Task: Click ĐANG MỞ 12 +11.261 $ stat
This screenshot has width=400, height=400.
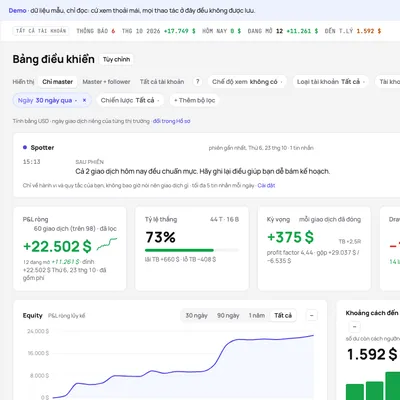Action: (283, 31)
